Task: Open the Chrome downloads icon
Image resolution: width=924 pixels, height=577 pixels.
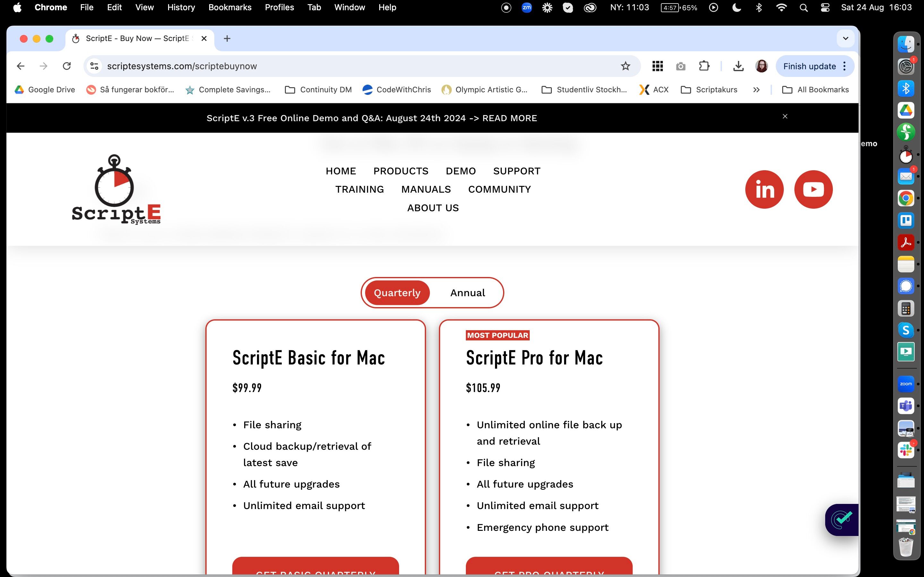Action: pos(738,66)
